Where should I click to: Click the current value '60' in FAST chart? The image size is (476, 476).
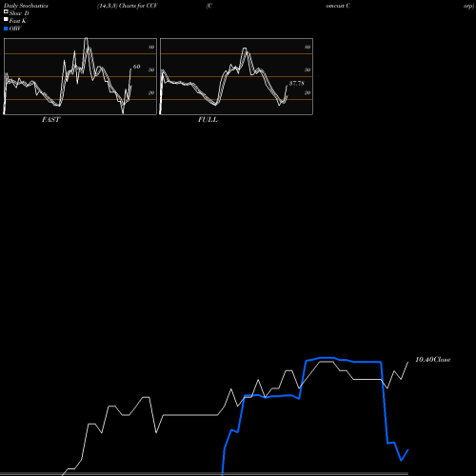(x=136, y=67)
